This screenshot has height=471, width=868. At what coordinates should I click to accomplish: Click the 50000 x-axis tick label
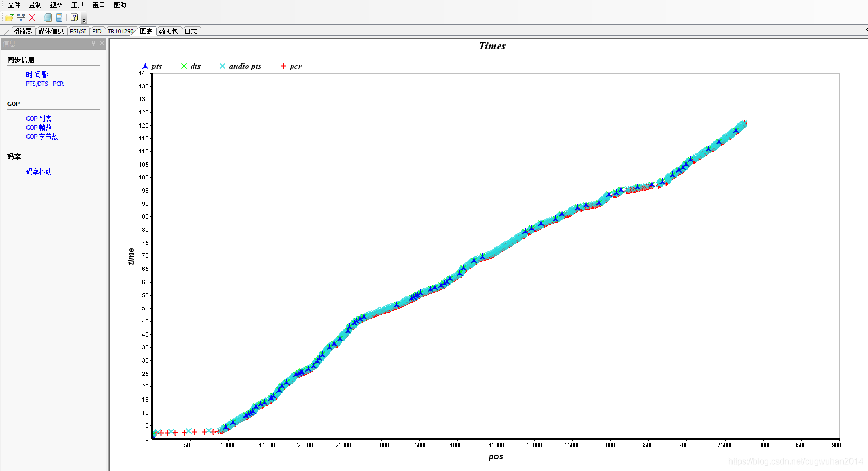point(534,445)
